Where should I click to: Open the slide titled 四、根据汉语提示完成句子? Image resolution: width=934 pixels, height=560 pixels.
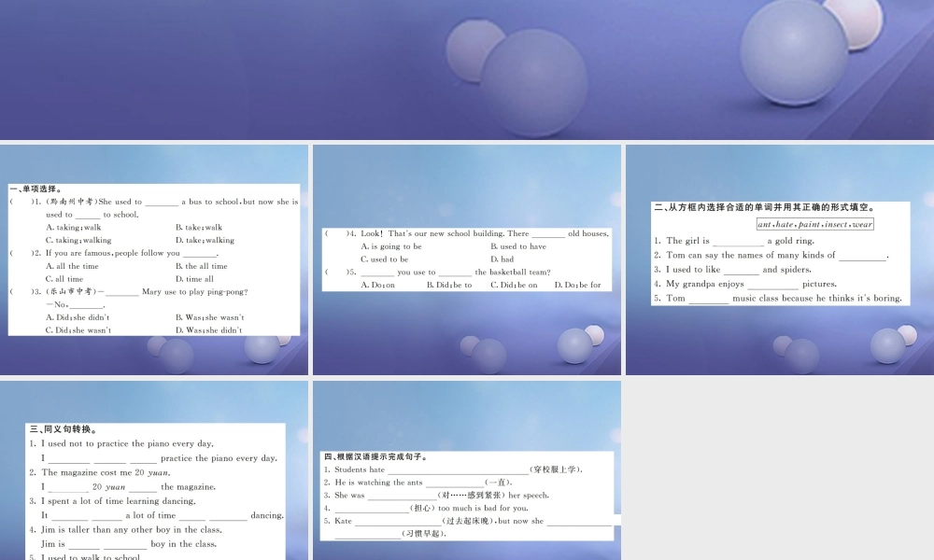point(466,469)
